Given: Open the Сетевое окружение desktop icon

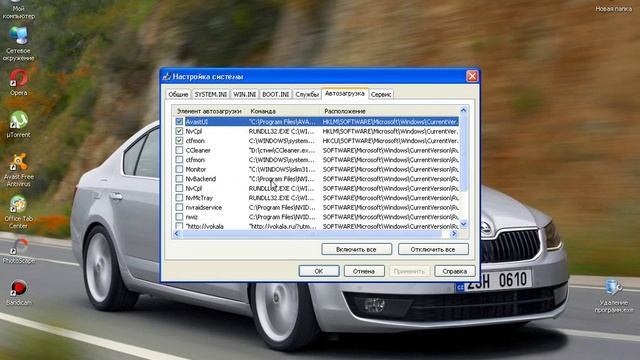Looking at the screenshot, I should [x=18, y=44].
